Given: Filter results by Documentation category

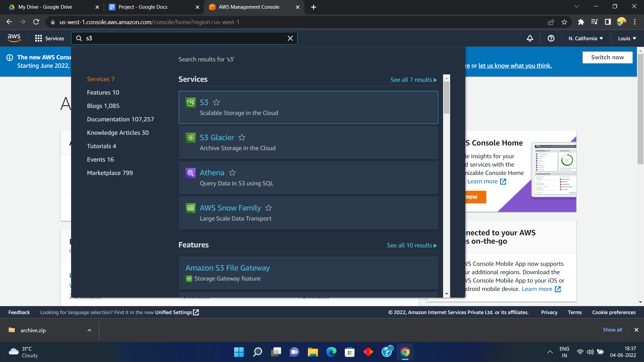Looking at the screenshot, I should [x=120, y=119].
